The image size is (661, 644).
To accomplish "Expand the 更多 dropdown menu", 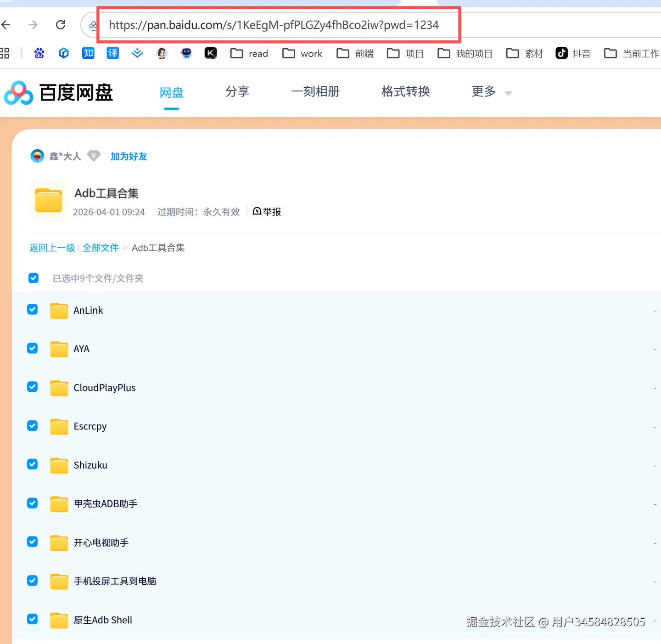I will 492,92.
